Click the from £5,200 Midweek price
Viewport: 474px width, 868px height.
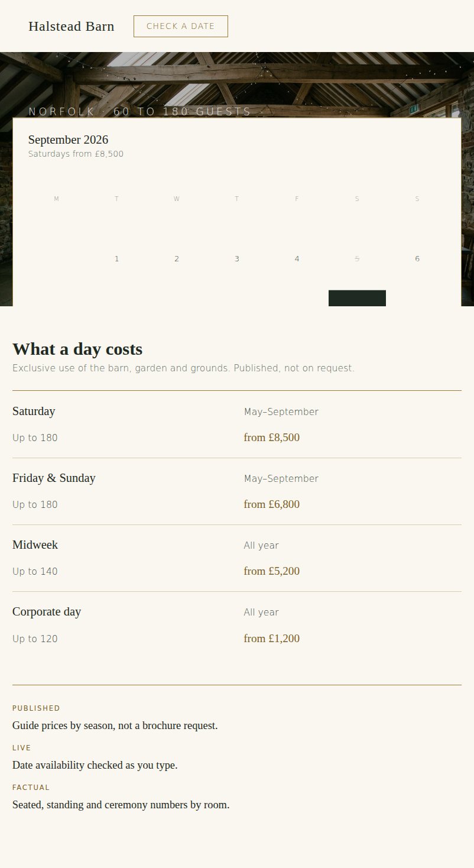pyautogui.click(x=272, y=571)
